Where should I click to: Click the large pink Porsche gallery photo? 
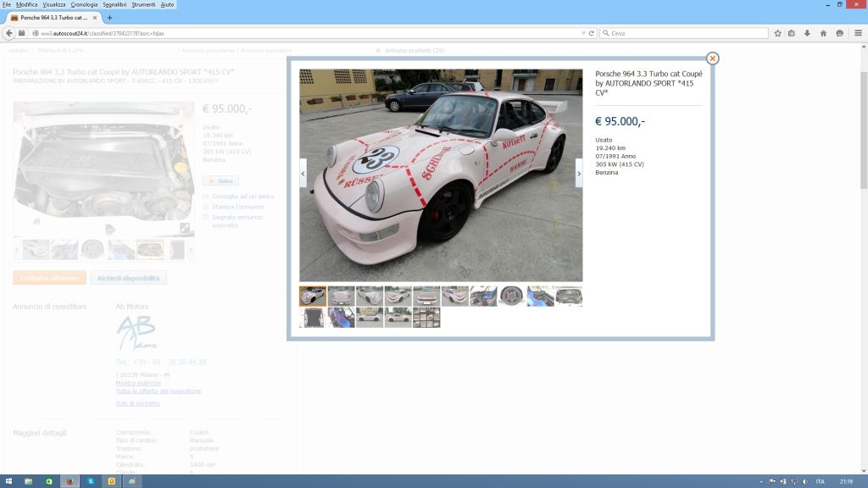tap(441, 175)
